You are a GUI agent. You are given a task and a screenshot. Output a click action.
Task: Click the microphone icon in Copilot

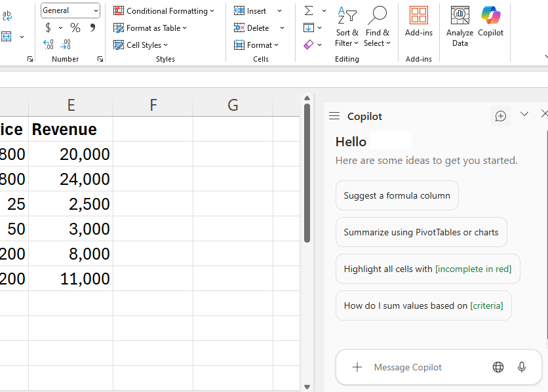pos(522,367)
